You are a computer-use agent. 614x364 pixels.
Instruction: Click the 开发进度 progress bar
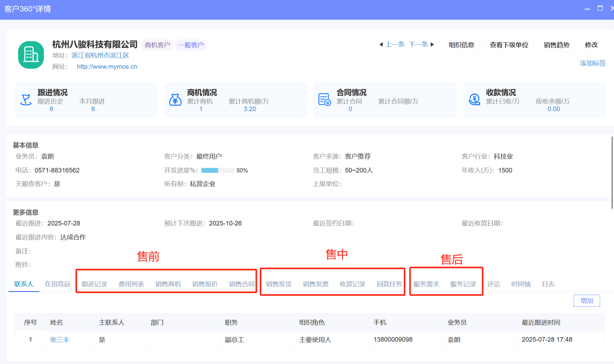click(x=218, y=170)
